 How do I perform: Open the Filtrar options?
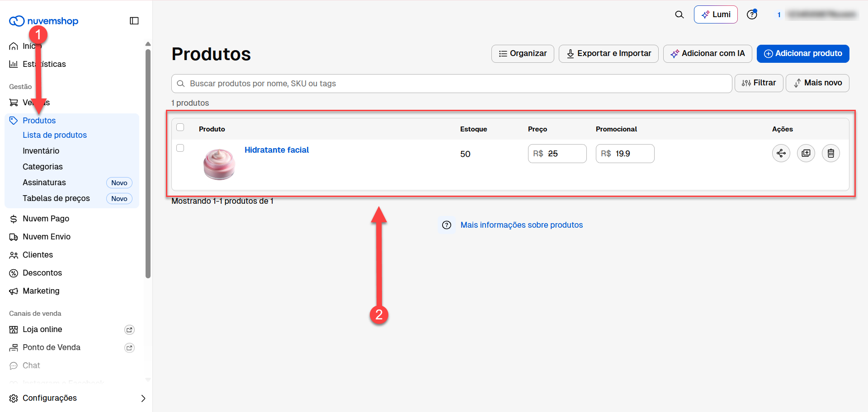759,83
